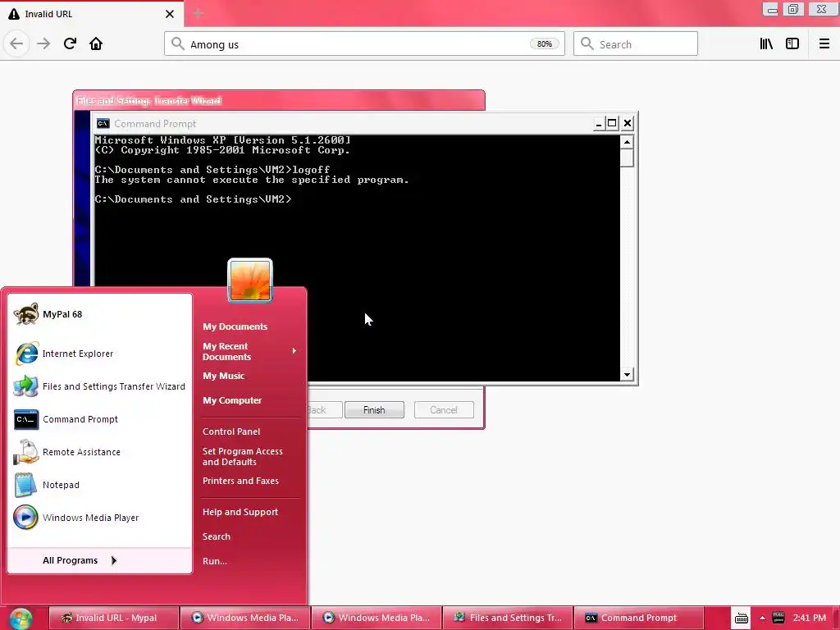Go to the browser home icon
The image size is (840, 630).
(x=96, y=43)
